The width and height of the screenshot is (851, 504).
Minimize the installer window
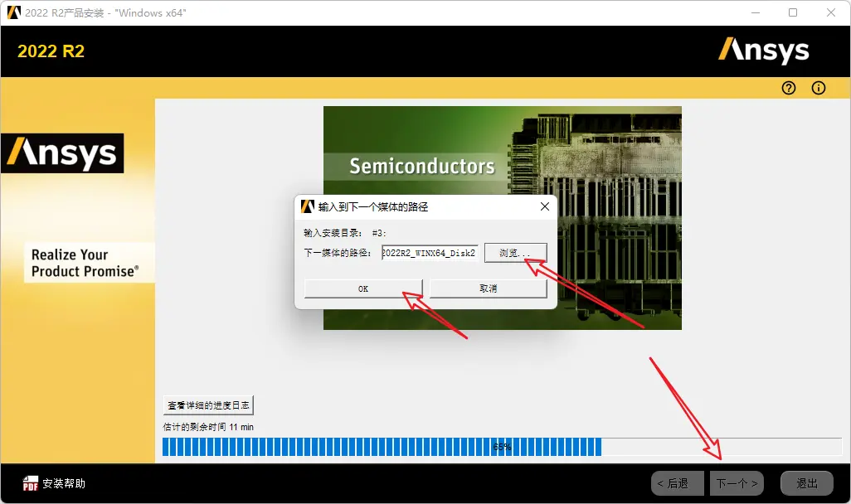(x=755, y=12)
